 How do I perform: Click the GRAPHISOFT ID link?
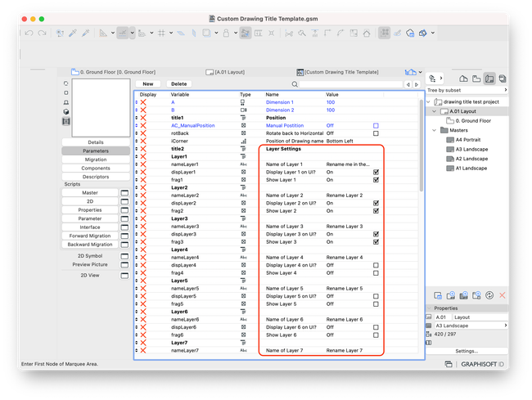(x=484, y=364)
